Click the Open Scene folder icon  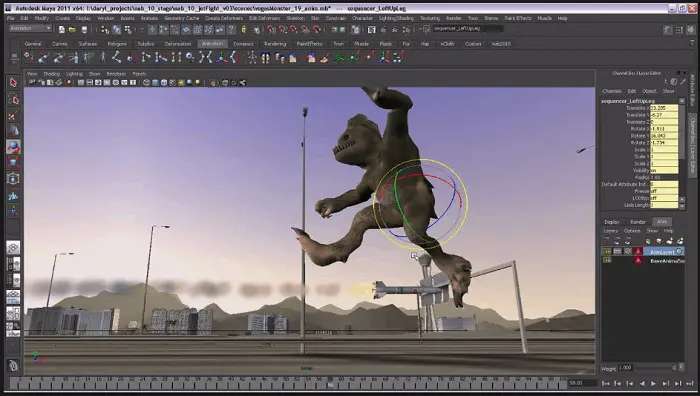[72, 29]
